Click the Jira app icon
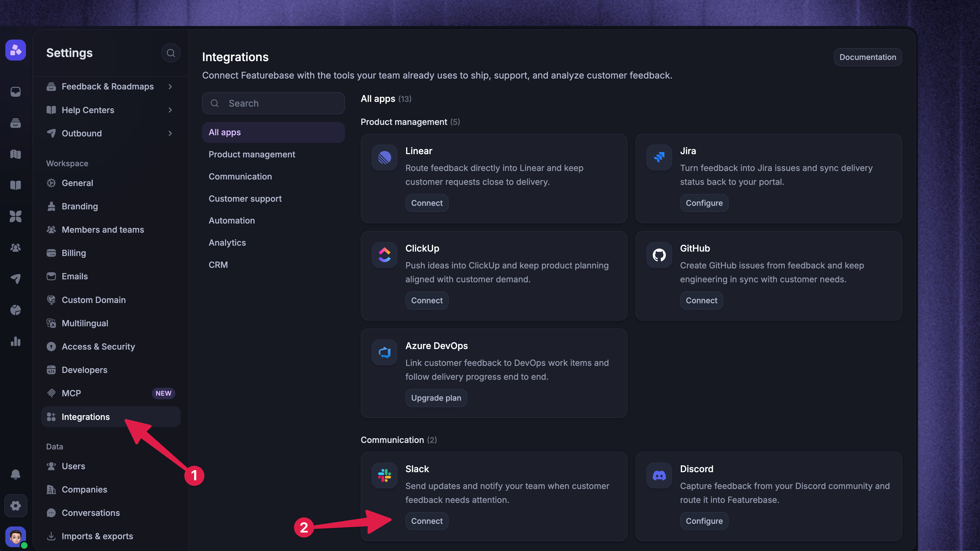 659,157
